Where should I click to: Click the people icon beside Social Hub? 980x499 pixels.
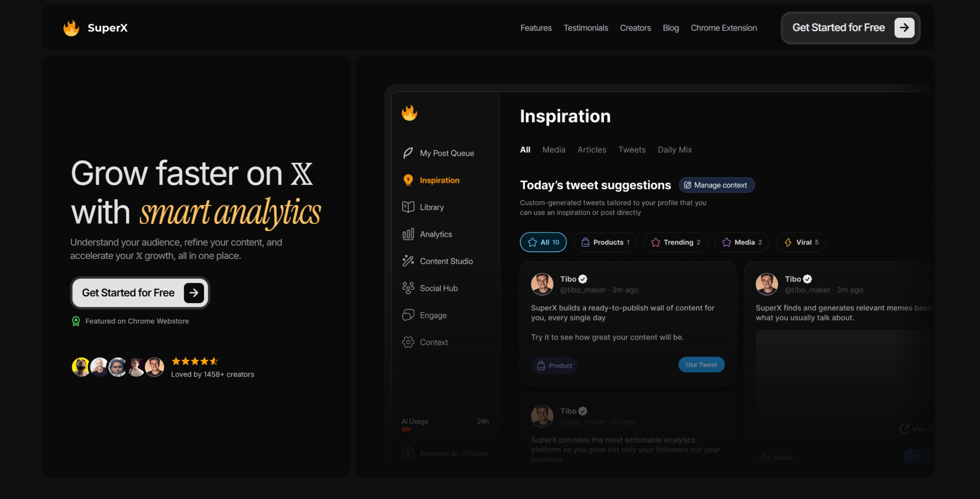tap(408, 288)
